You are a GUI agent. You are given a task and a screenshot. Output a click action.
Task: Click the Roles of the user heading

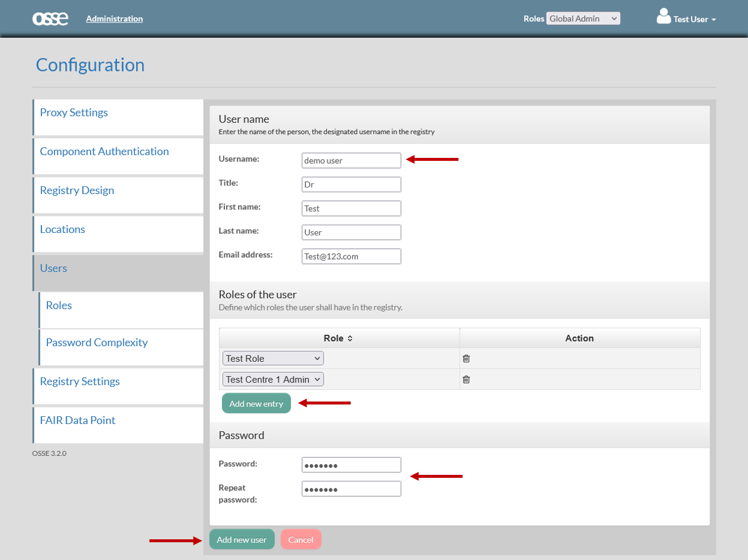coord(257,294)
